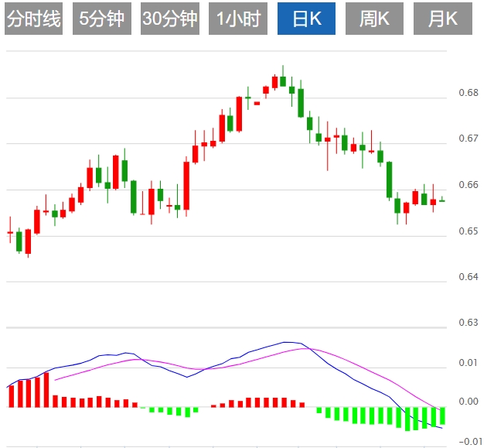Select the 月K monthly tab
494x448 pixels.
coord(443,19)
